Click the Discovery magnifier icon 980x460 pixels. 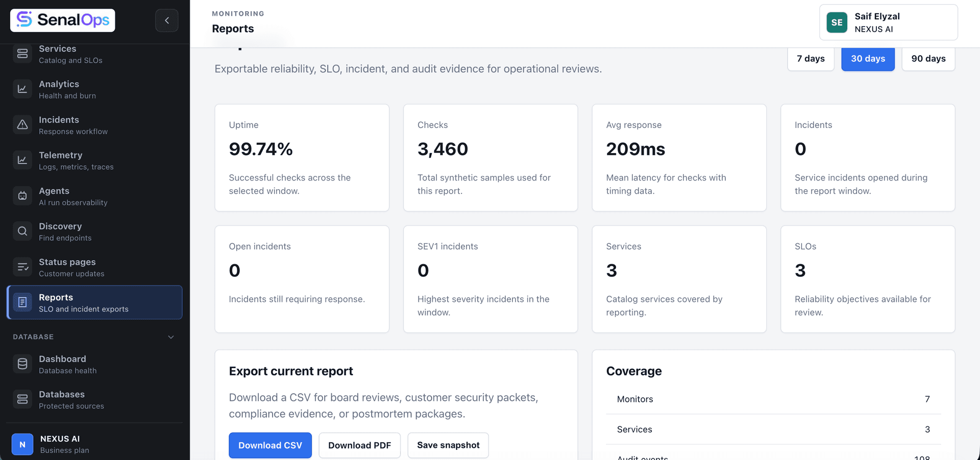(x=22, y=232)
